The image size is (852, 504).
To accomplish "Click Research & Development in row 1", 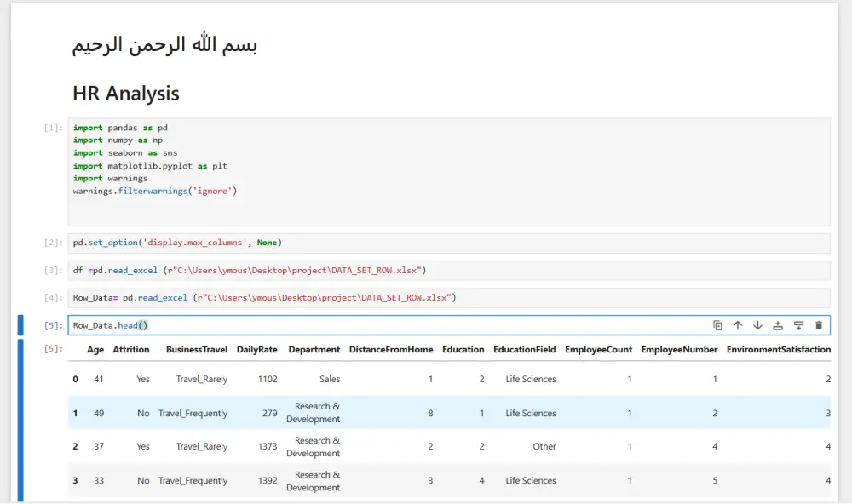I will pos(314,413).
